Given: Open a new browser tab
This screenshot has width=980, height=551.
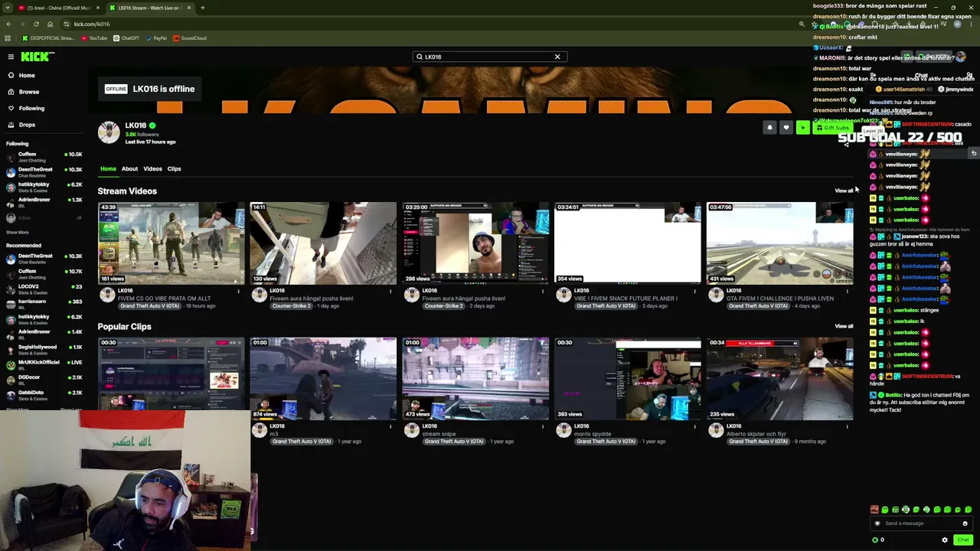Looking at the screenshot, I should (203, 8).
